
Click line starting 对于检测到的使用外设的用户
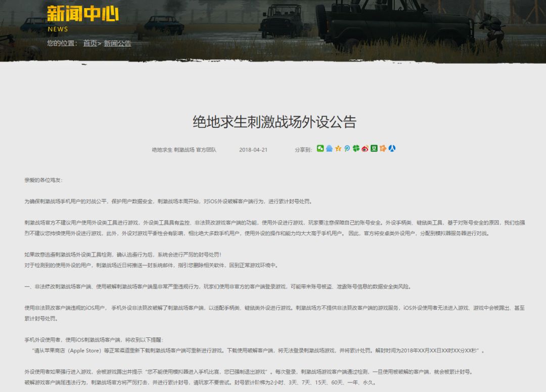pos(152,265)
